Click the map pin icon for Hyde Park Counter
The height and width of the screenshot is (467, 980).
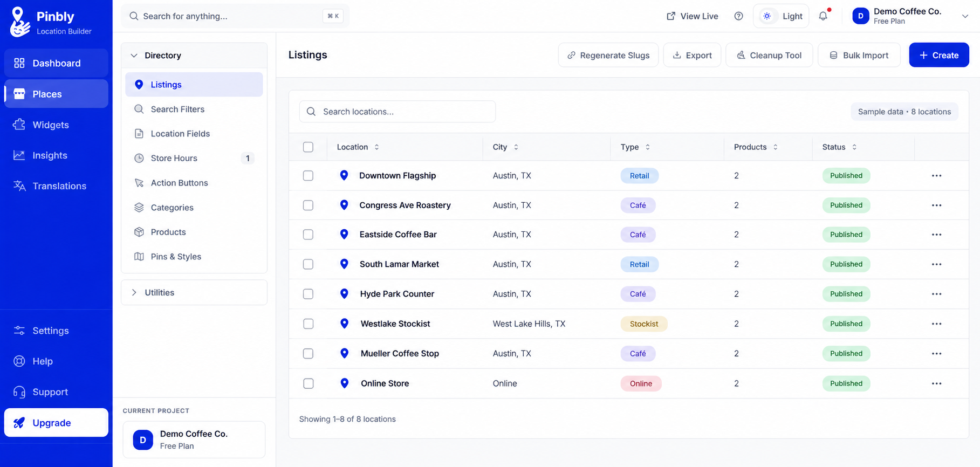click(344, 294)
